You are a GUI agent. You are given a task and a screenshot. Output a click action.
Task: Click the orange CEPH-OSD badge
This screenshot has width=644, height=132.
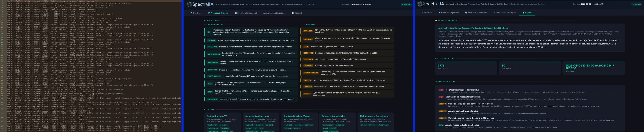(x=308, y=31)
